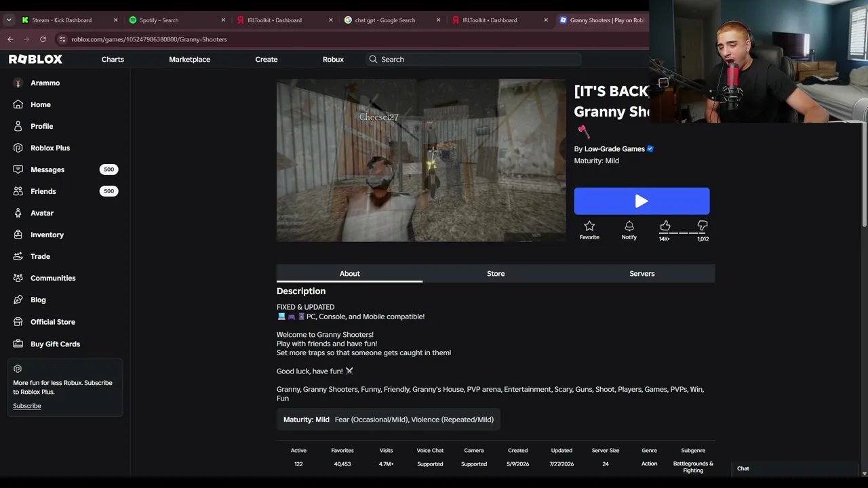Open the Granny Shooters game thumbnail
The width and height of the screenshot is (868, 488).
pyautogui.click(x=421, y=161)
